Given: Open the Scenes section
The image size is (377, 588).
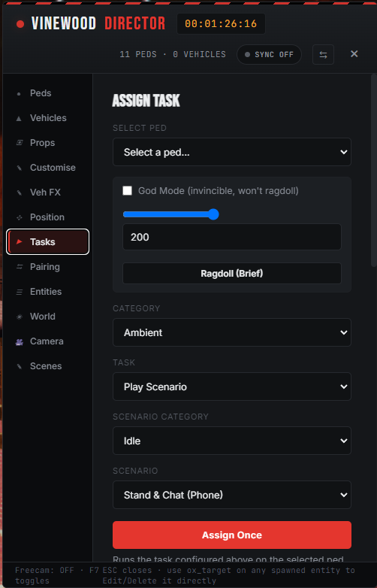Looking at the screenshot, I should tap(47, 366).
